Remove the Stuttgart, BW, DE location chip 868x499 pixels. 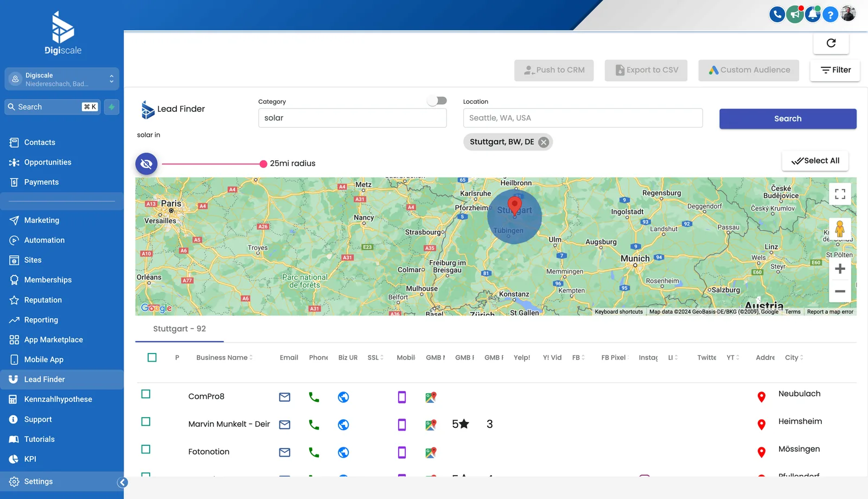[x=544, y=142]
